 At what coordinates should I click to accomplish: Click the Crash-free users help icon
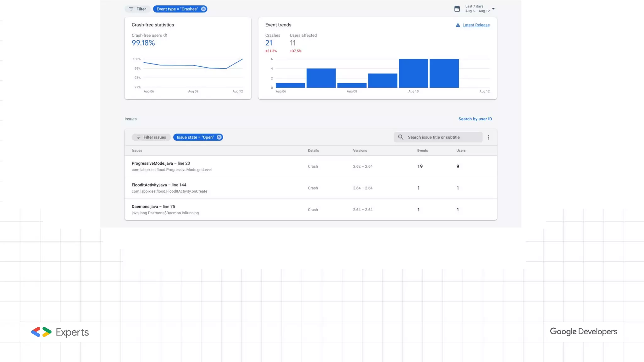pyautogui.click(x=165, y=36)
